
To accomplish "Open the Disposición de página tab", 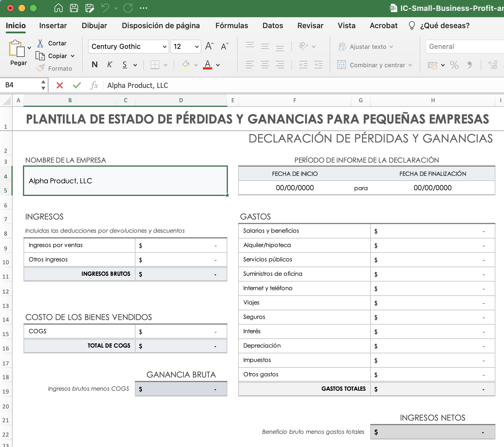I will [161, 26].
